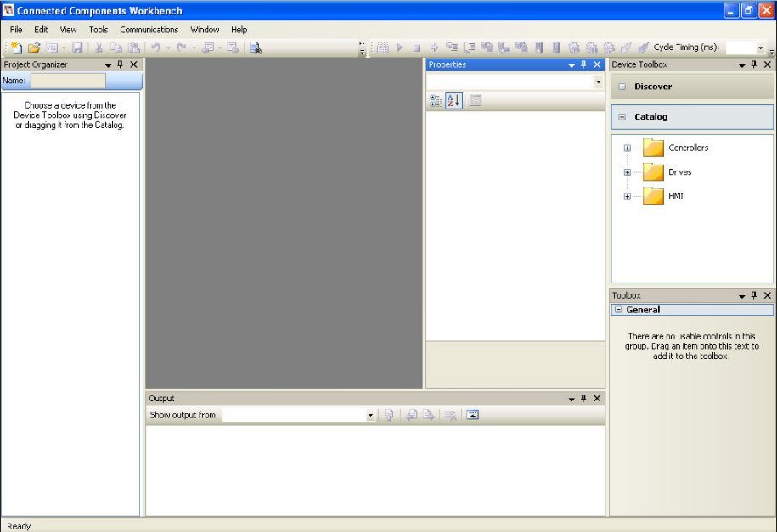777x532 pixels.
Task: Open the Help menu
Action: (x=239, y=30)
